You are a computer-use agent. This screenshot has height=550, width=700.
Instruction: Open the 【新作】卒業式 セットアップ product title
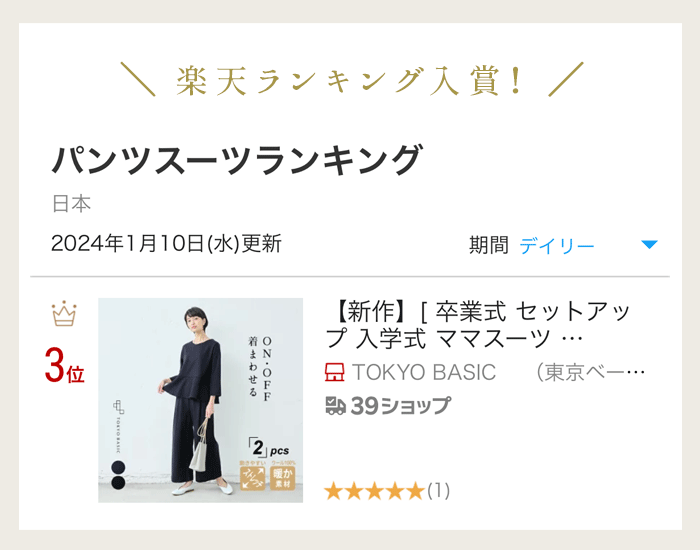[478, 325]
